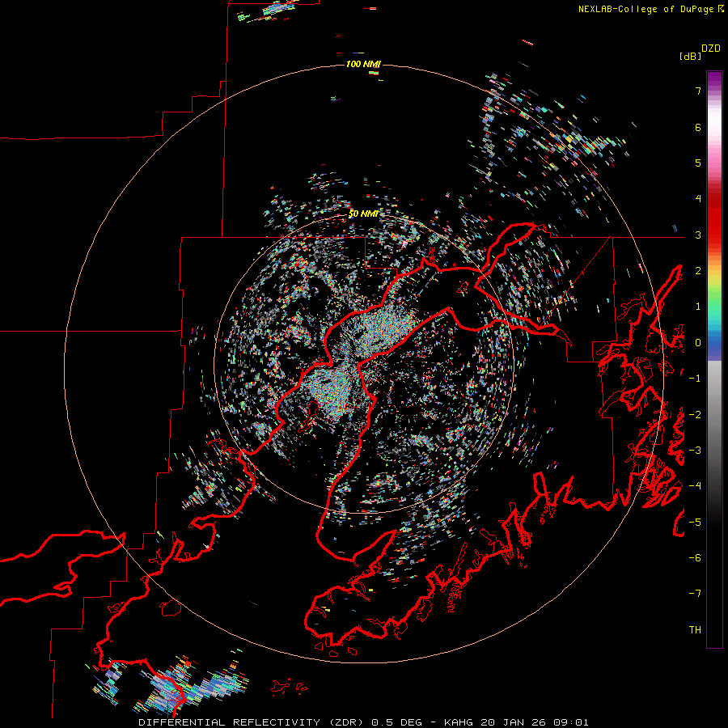The width and height of the screenshot is (728, 728).
Task: Click the [dB] unit label
Action: (x=690, y=56)
